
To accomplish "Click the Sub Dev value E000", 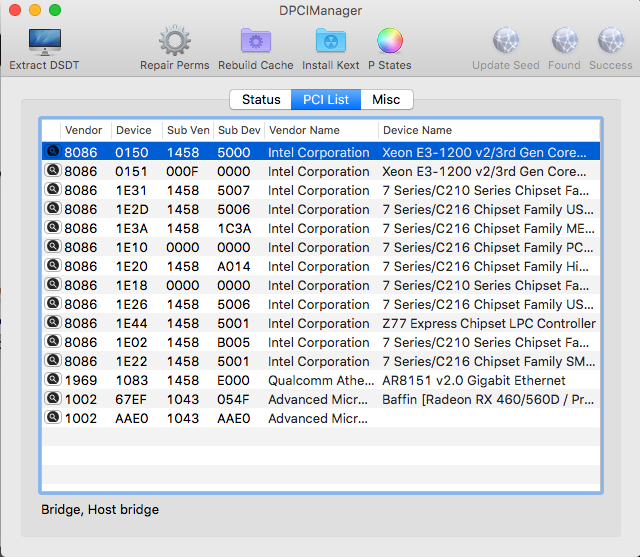I will pos(233,380).
